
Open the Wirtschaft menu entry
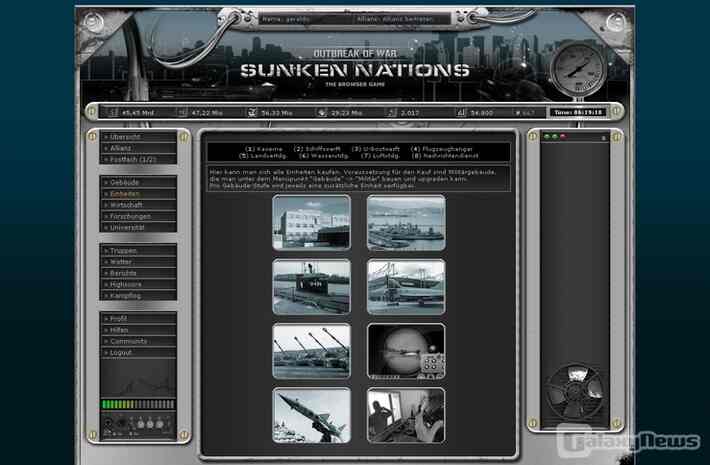coord(138,205)
